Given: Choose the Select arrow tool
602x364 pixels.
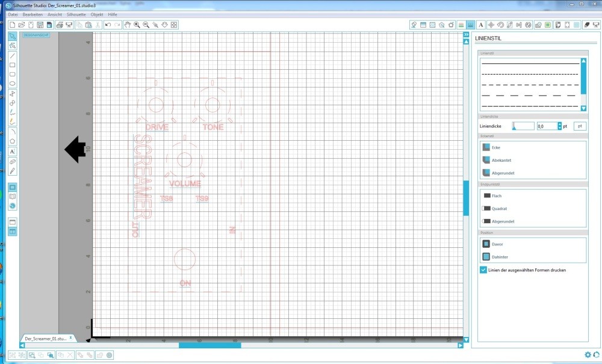Looking at the screenshot, I should [x=12, y=36].
